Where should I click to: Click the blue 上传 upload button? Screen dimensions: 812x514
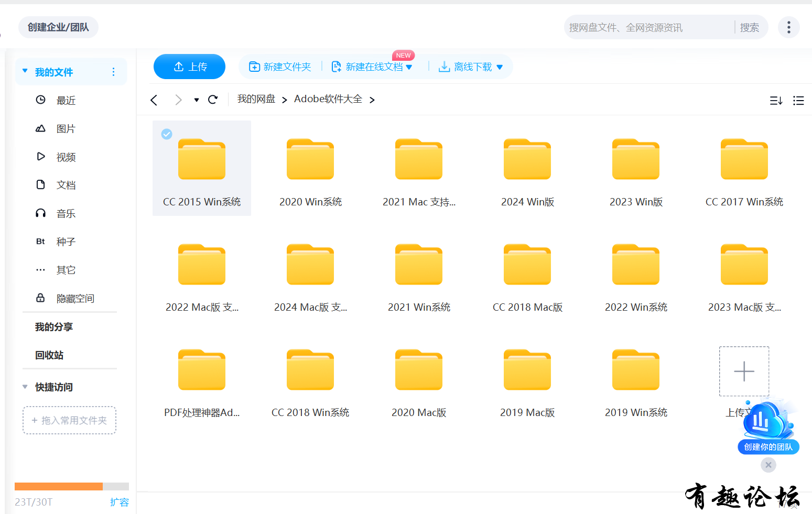pos(189,67)
